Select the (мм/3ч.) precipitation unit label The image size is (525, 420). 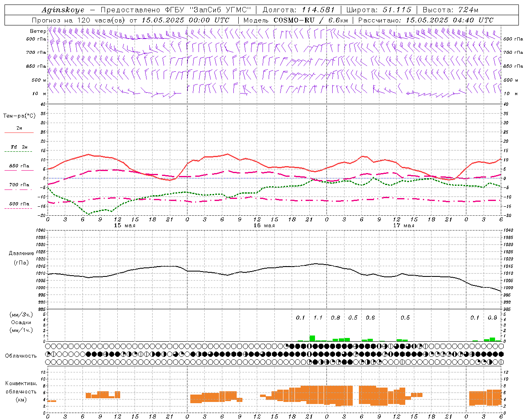21,315
